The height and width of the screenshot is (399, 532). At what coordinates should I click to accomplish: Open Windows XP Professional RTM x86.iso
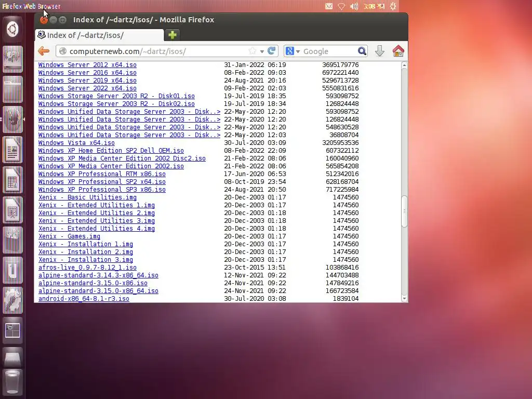(x=102, y=174)
